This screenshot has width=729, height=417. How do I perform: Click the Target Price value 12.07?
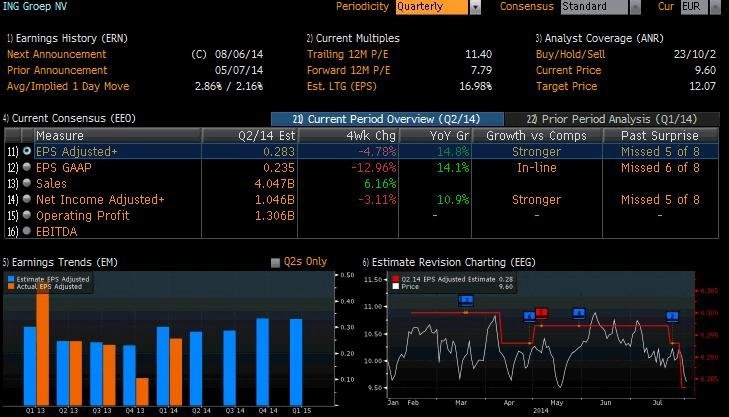point(702,86)
